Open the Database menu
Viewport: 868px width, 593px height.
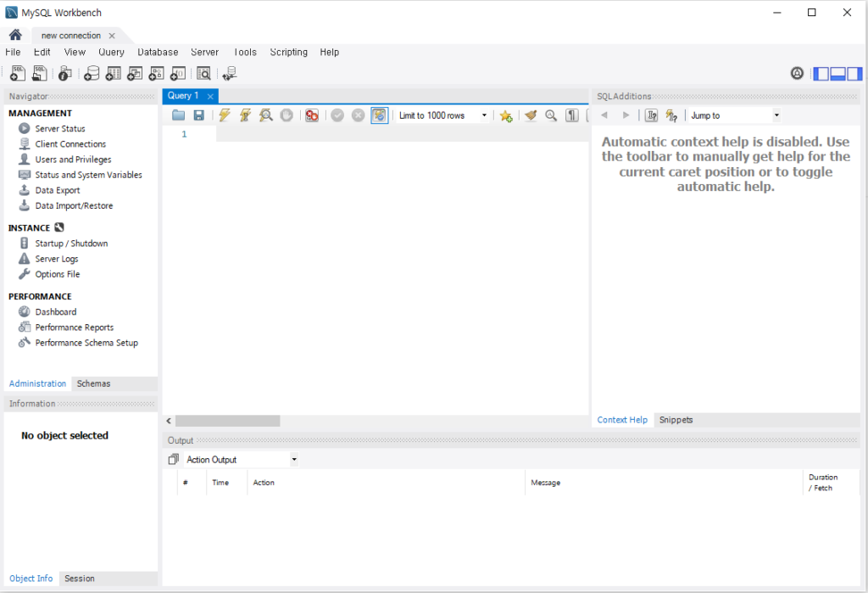point(158,52)
